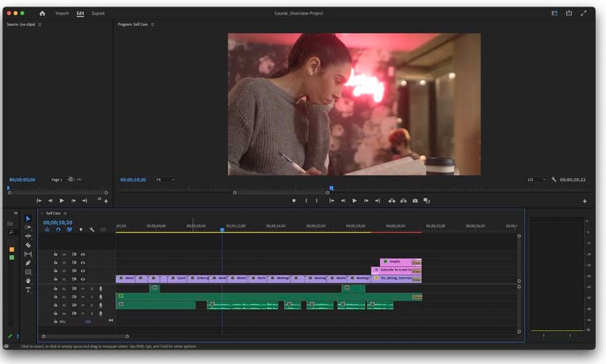Select the Selection (arrow) tool
The width and height of the screenshot is (606, 364).
pos(28,219)
